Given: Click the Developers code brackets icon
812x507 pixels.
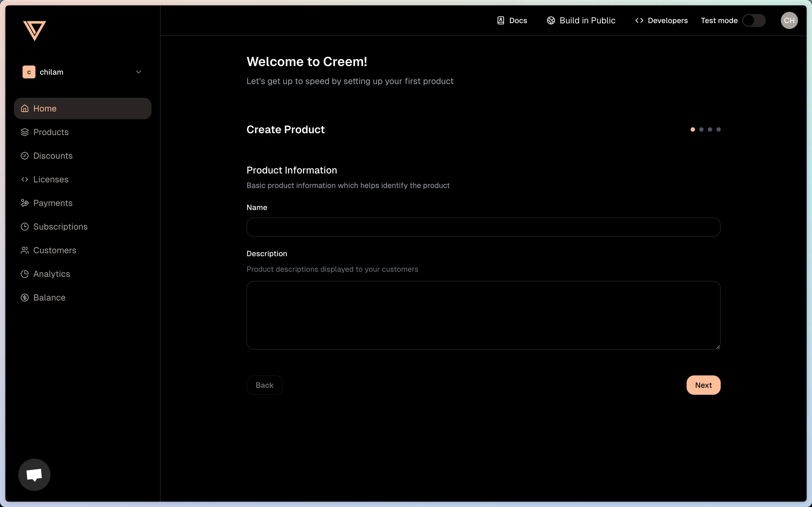Looking at the screenshot, I should coord(639,20).
